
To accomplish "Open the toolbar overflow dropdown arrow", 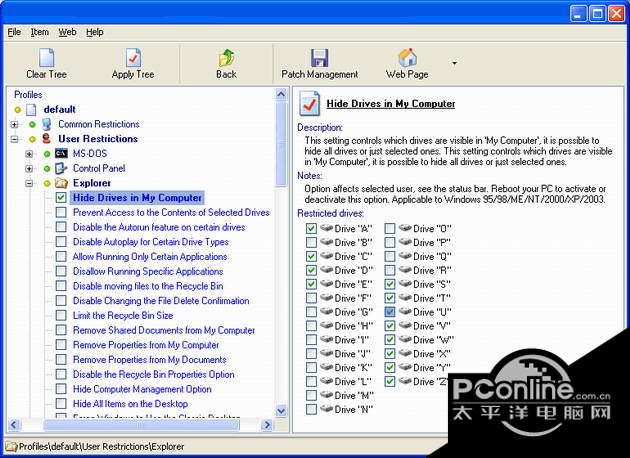I will coord(454,63).
